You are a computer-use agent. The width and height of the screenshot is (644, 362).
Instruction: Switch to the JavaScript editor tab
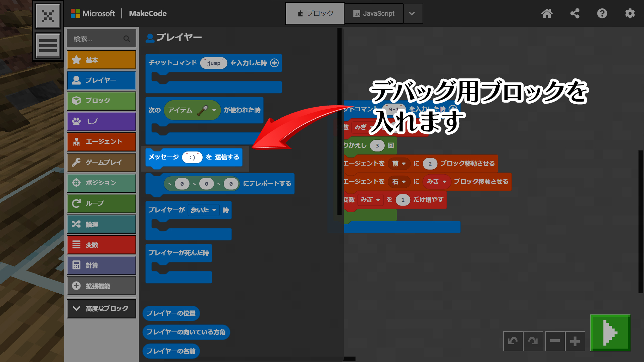point(374,13)
